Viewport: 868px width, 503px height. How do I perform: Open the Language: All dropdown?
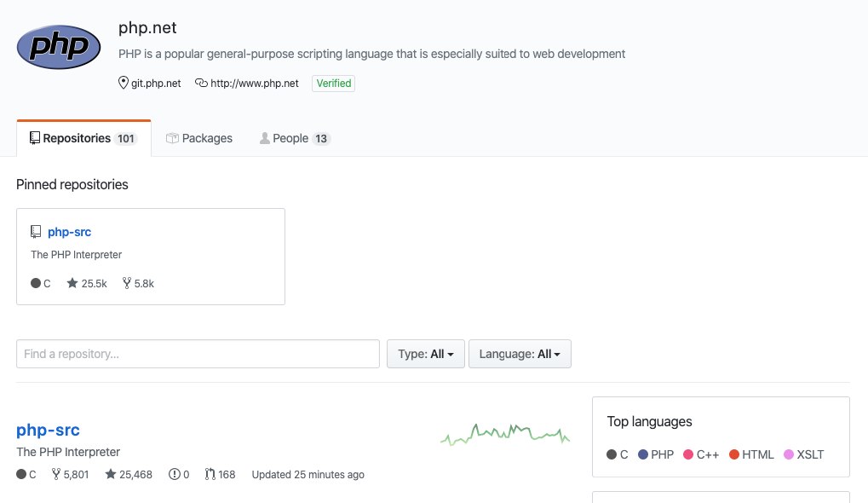coord(520,354)
